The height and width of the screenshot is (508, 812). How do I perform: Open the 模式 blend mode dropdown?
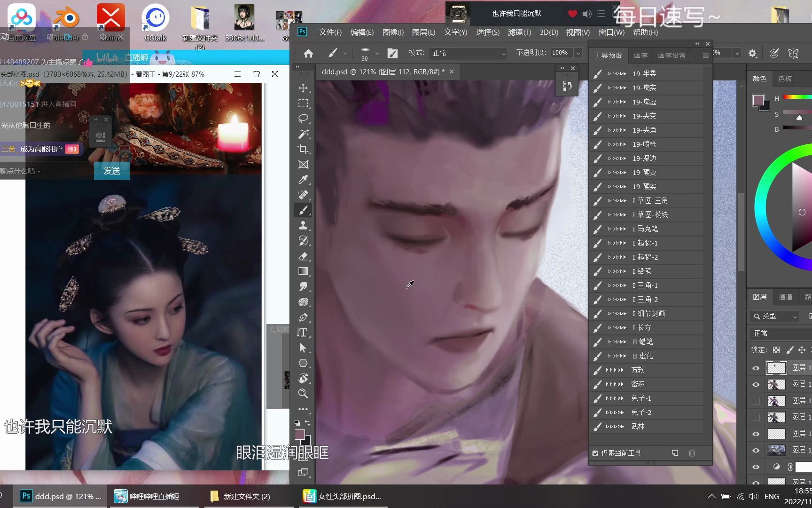coord(468,53)
